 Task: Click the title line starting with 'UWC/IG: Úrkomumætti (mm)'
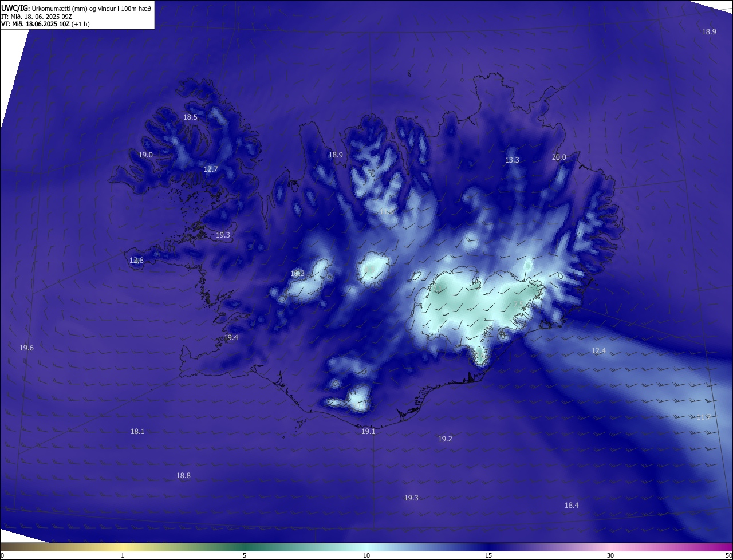coord(76,8)
